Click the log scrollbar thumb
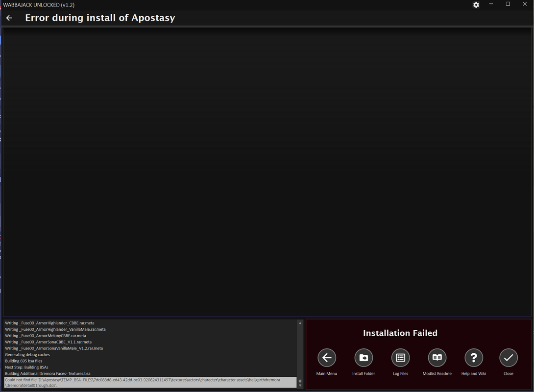 [x=300, y=381]
